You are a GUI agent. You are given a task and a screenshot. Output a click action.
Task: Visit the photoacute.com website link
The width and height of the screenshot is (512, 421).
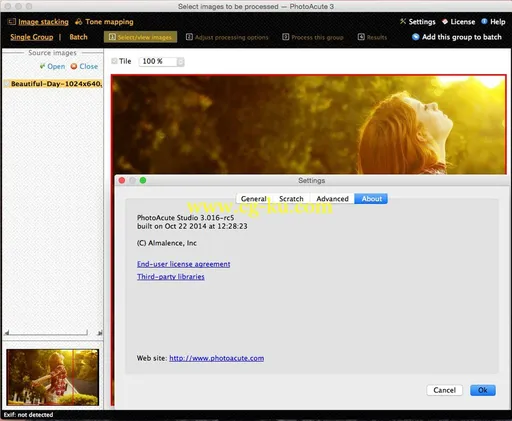coord(217,358)
